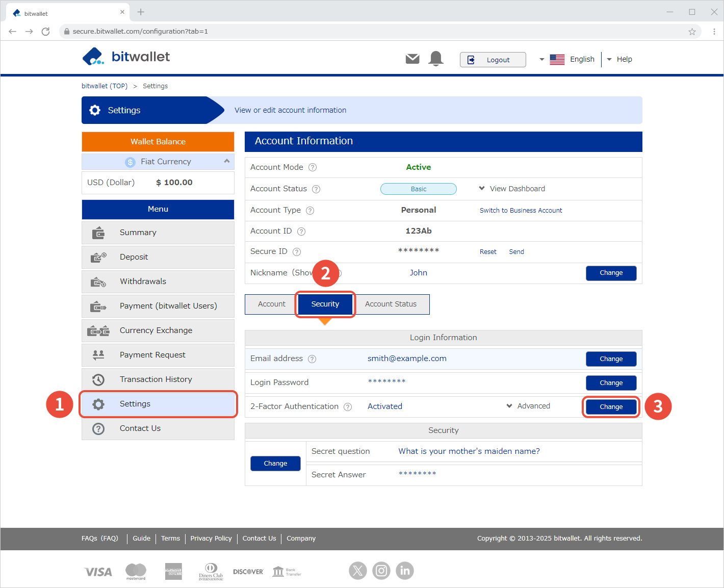Switch to the Account Status tab

(391, 304)
